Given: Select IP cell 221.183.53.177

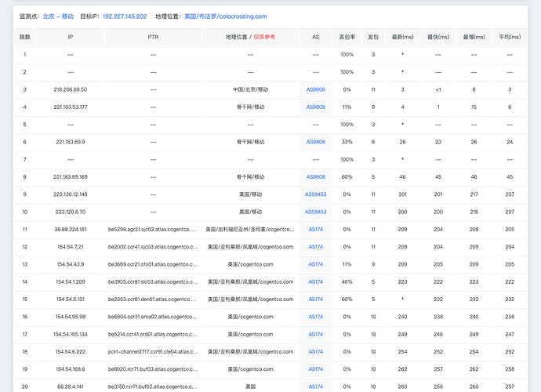Looking at the screenshot, I should point(71,107).
